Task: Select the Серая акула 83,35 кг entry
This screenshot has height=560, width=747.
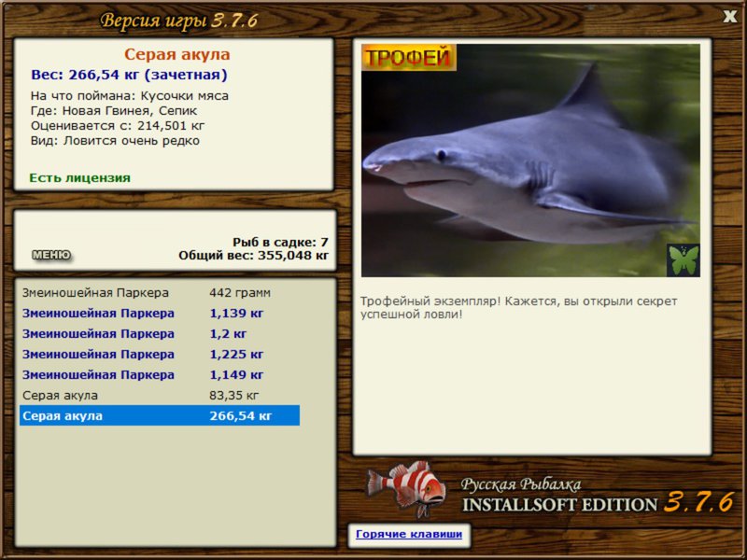Action: pyautogui.click(x=160, y=395)
